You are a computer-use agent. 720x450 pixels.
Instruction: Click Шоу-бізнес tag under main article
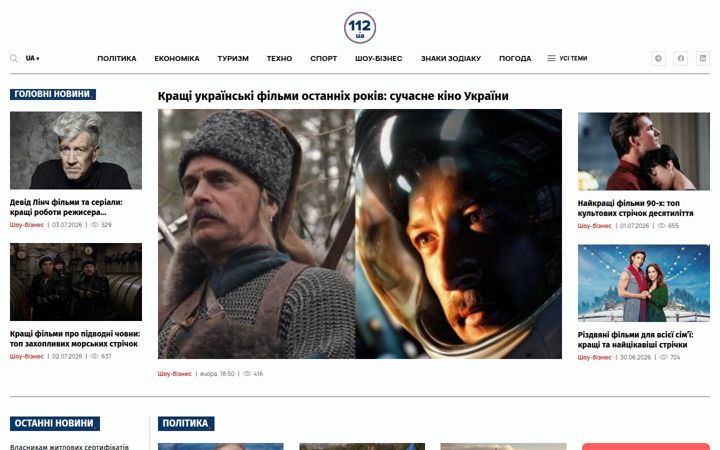click(x=174, y=374)
